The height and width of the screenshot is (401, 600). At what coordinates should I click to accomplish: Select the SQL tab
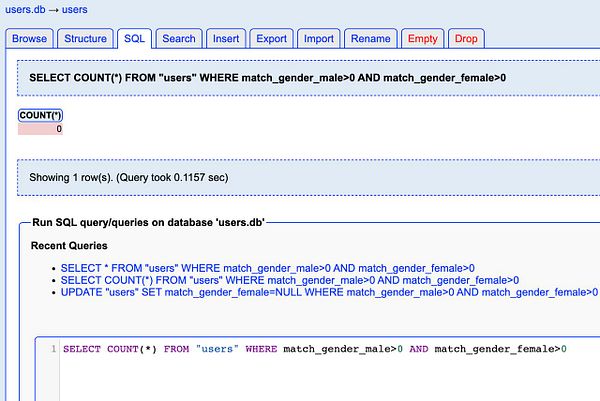[134, 39]
